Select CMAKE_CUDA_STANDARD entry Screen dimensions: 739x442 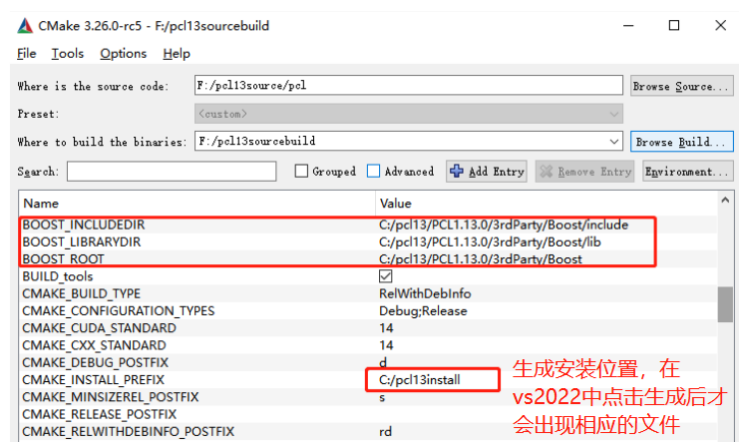tap(99, 328)
